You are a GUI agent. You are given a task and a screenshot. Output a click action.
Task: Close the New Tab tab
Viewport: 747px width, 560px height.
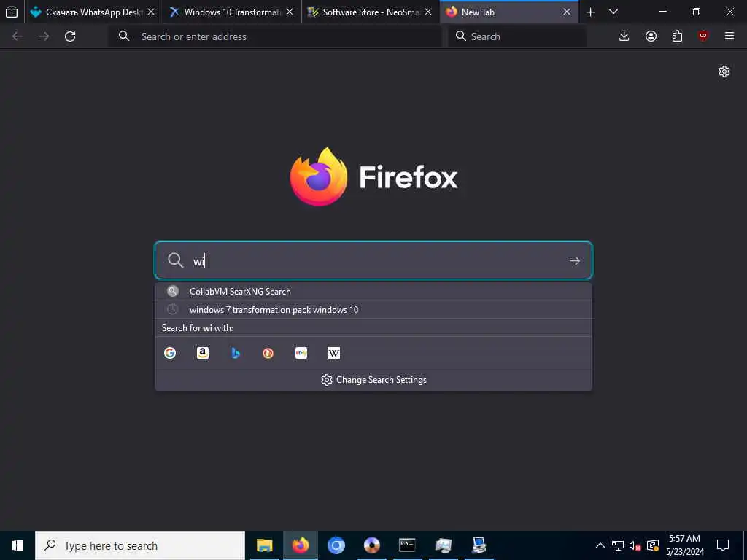click(x=567, y=12)
